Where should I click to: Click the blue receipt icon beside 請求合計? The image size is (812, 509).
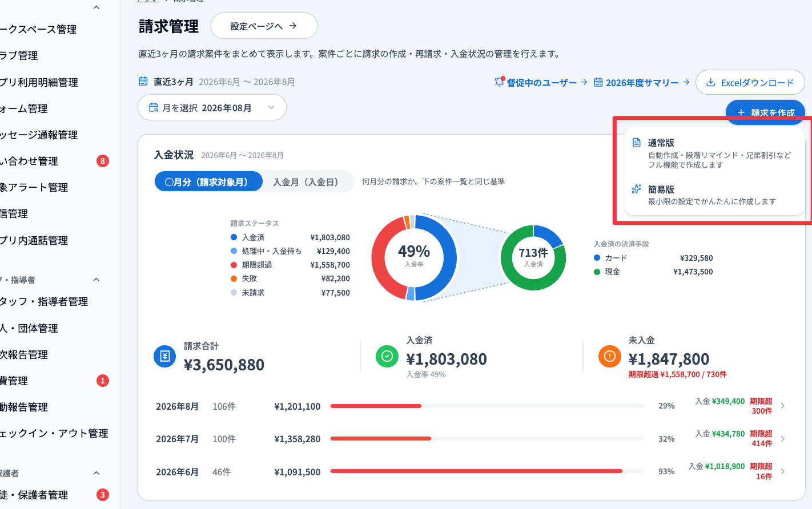165,356
